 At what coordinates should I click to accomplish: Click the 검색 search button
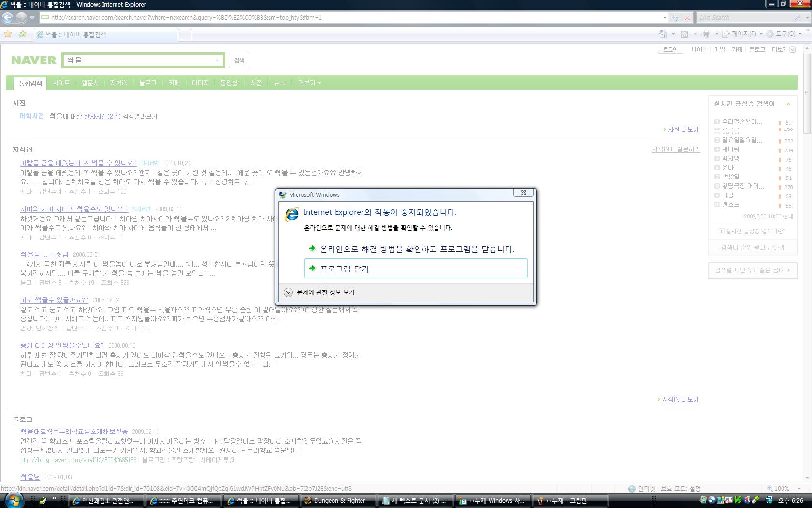[239, 60]
